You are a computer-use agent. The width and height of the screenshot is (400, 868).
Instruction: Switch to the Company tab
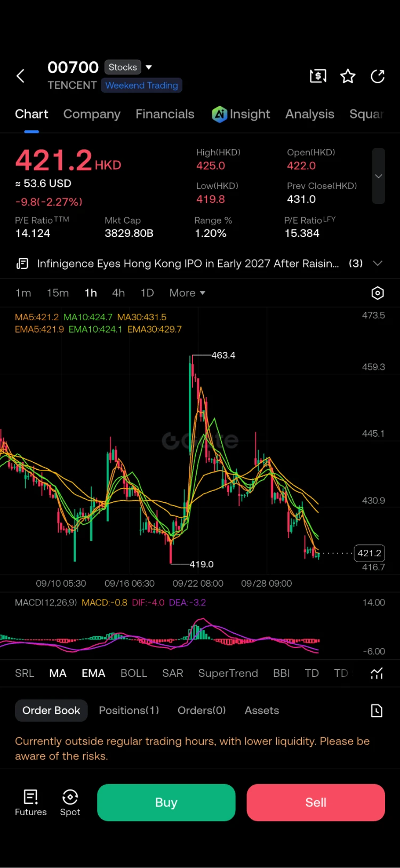pyautogui.click(x=92, y=114)
